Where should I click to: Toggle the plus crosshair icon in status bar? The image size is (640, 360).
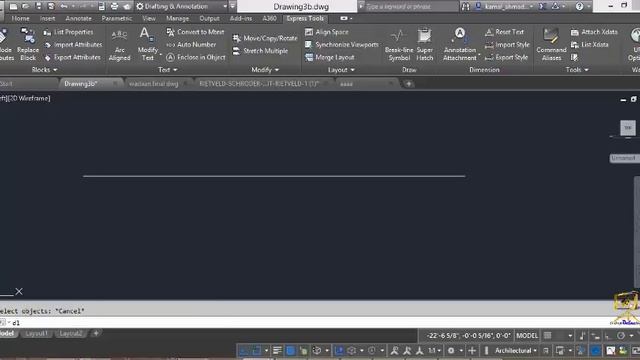472,350
